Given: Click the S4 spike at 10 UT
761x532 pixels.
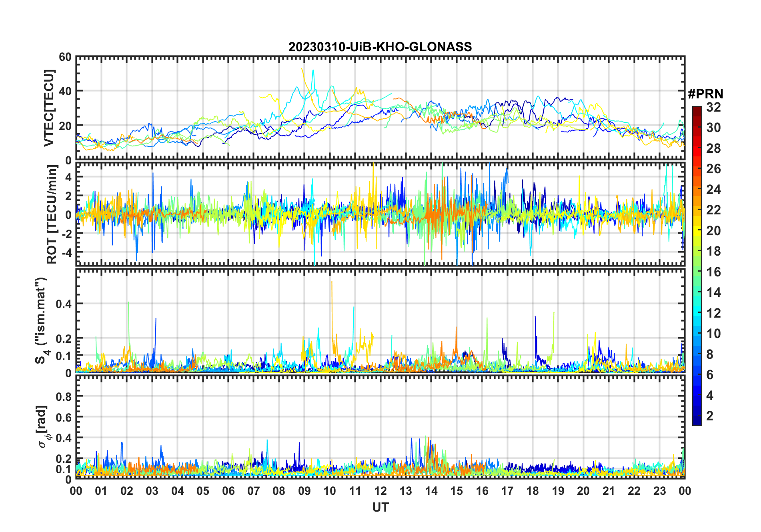Looking at the screenshot, I should click(332, 282).
